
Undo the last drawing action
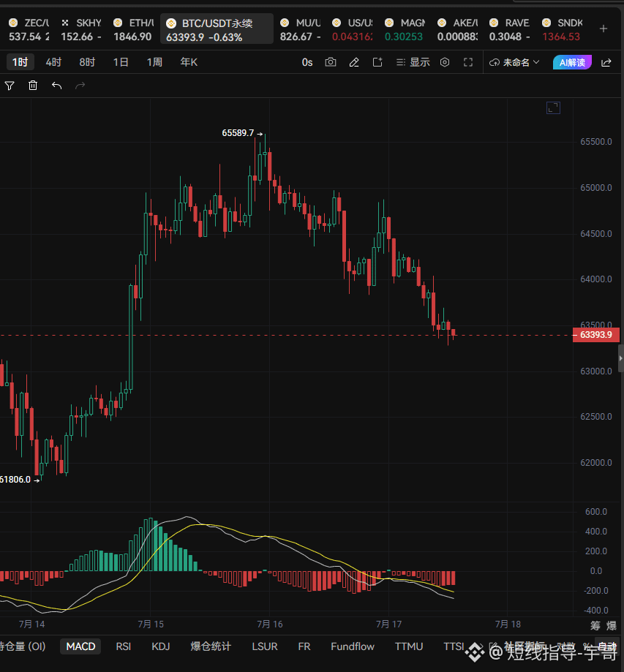point(56,86)
